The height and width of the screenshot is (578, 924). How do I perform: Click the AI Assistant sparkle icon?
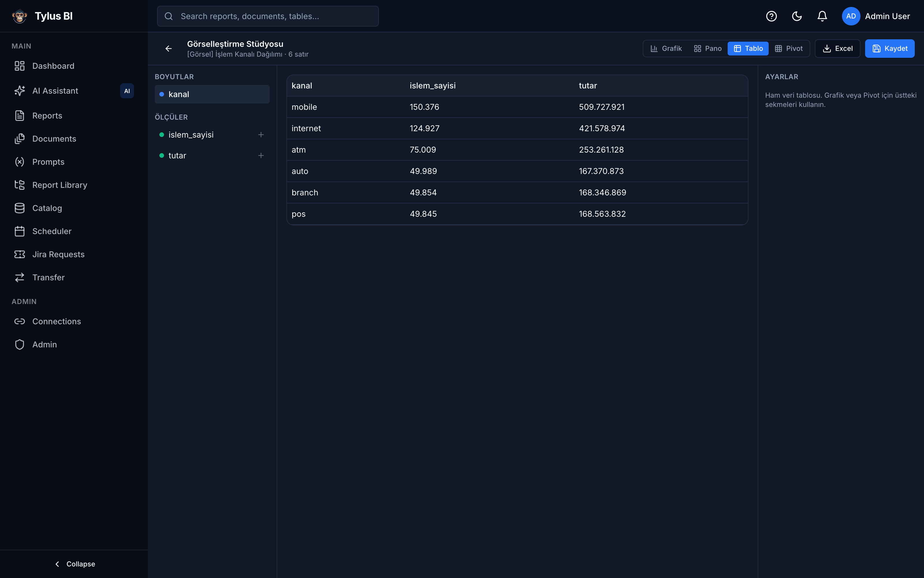pos(19,90)
